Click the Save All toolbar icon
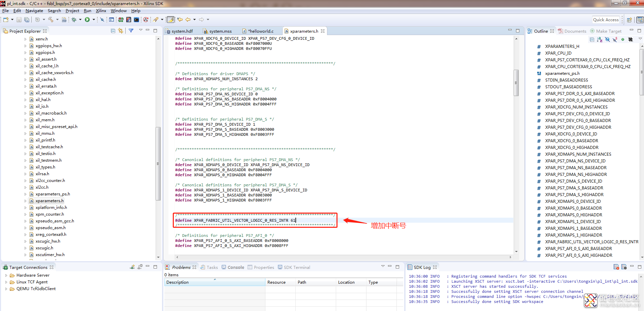This screenshot has height=311, width=644. (27, 20)
